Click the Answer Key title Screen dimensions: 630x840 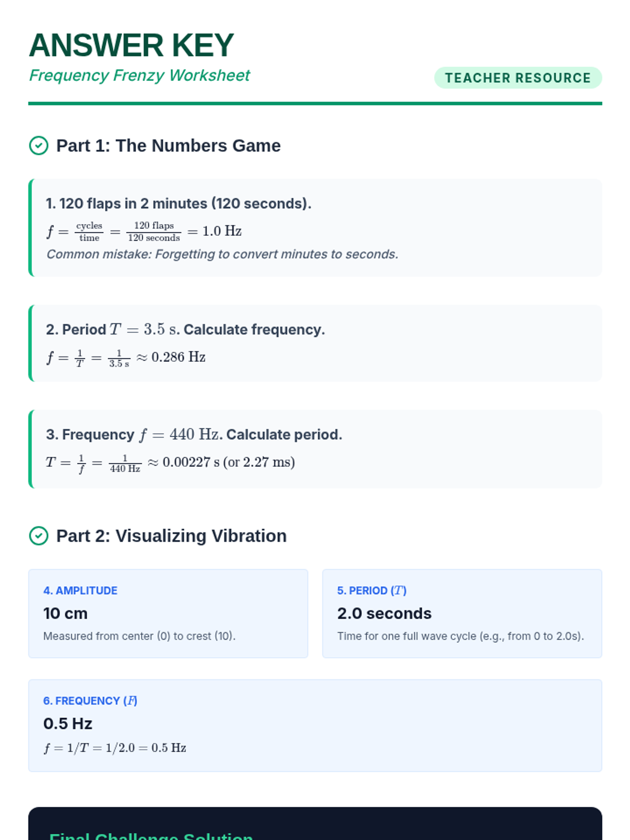point(131,46)
